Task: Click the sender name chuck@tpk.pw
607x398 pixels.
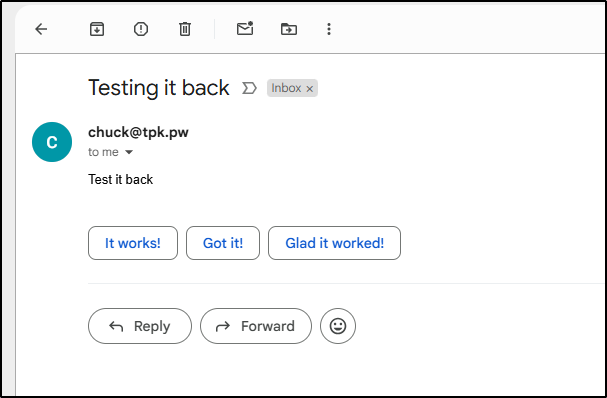Action: [138, 132]
